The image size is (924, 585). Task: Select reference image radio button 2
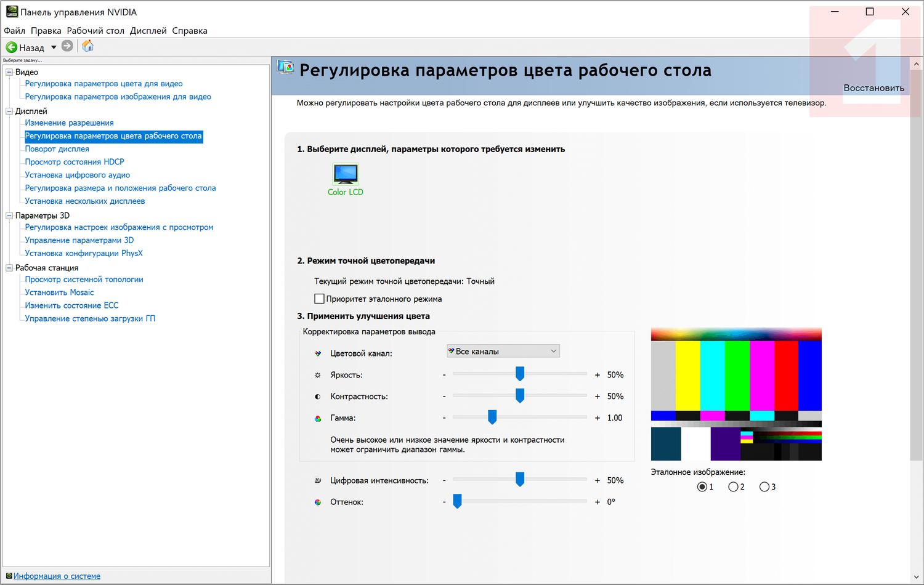pos(733,487)
